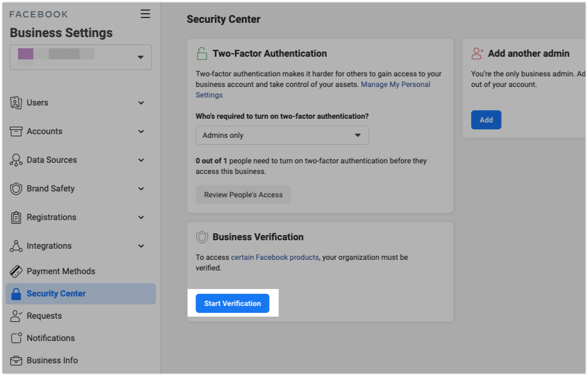Select Security Center in the sidebar
This screenshot has width=588, height=376.
(56, 294)
